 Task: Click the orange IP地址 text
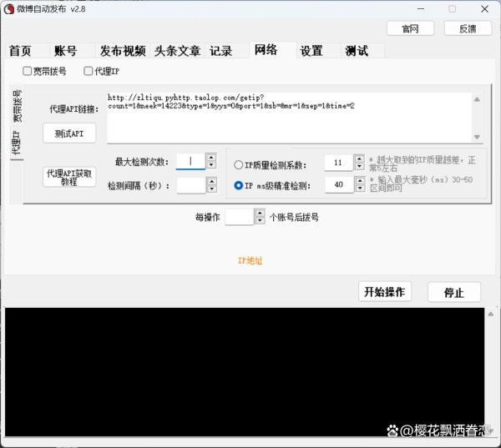click(250, 260)
